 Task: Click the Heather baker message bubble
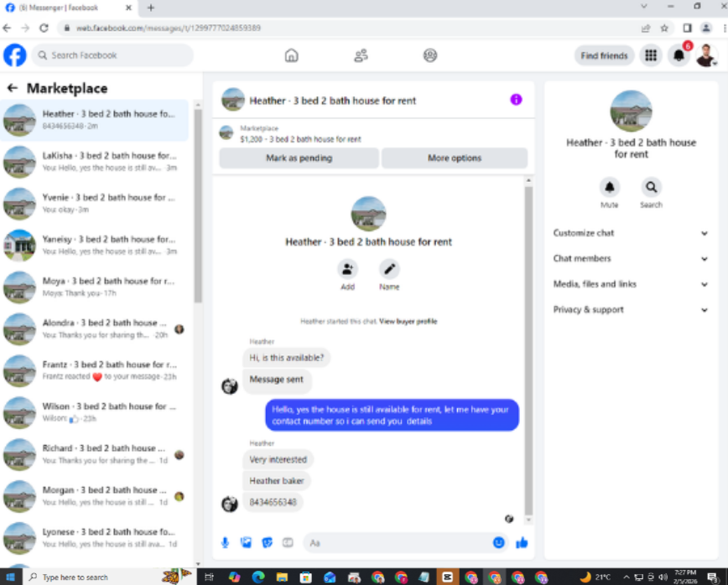(x=276, y=480)
